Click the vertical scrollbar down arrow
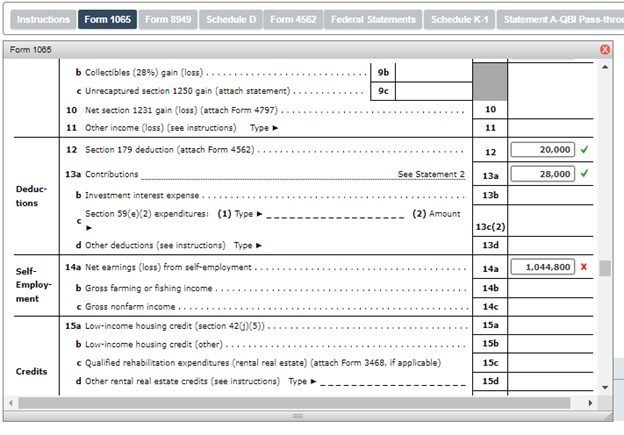The height and width of the screenshot is (435, 624). (605, 387)
